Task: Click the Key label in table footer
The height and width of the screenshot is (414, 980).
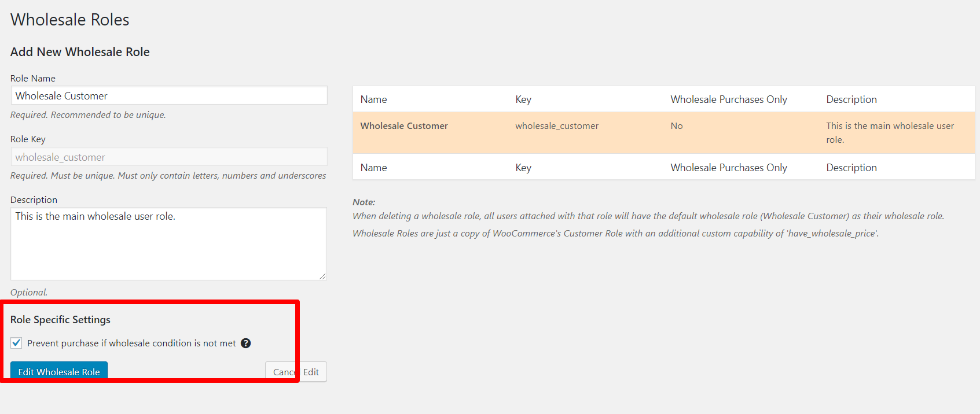Action: tap(523, 168)
